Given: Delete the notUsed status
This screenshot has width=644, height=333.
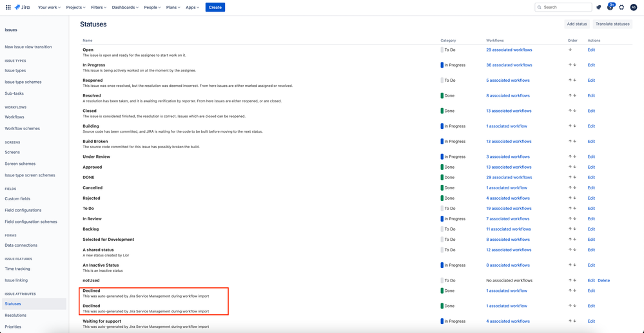Looking at the screenshot, I should [604, 280].
